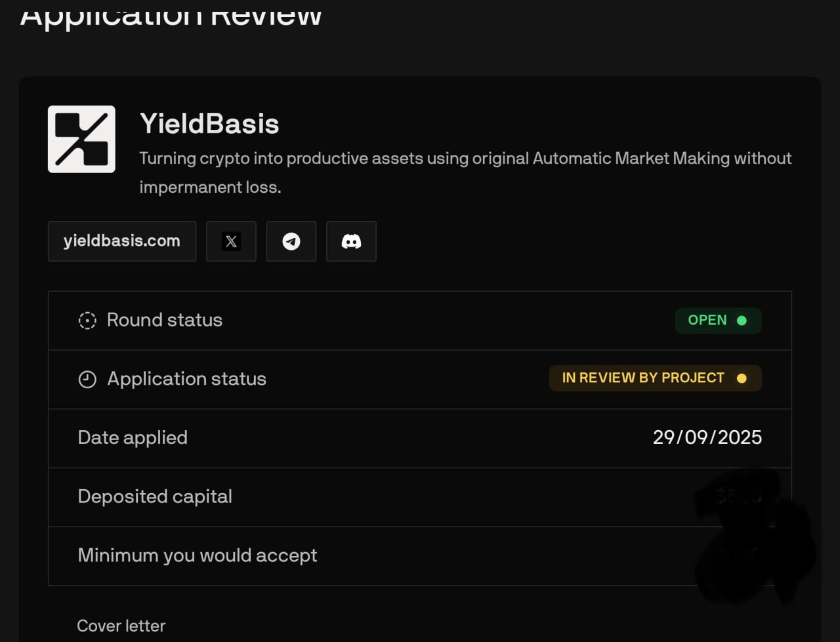
Task: Click the Date applied label
Action: (x=133, y=437)
